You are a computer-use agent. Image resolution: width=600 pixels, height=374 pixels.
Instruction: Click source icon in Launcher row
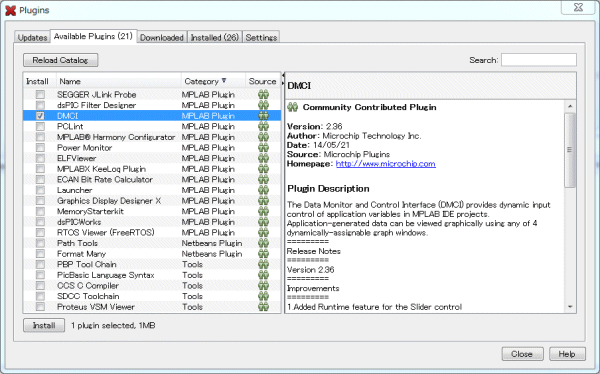[263, 190]
